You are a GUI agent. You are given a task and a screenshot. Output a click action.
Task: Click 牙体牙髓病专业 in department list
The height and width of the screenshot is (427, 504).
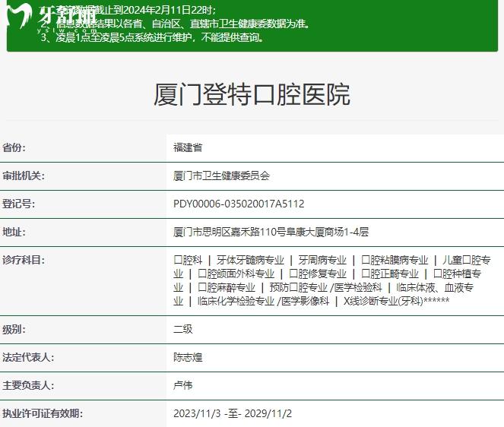(250, 260)
